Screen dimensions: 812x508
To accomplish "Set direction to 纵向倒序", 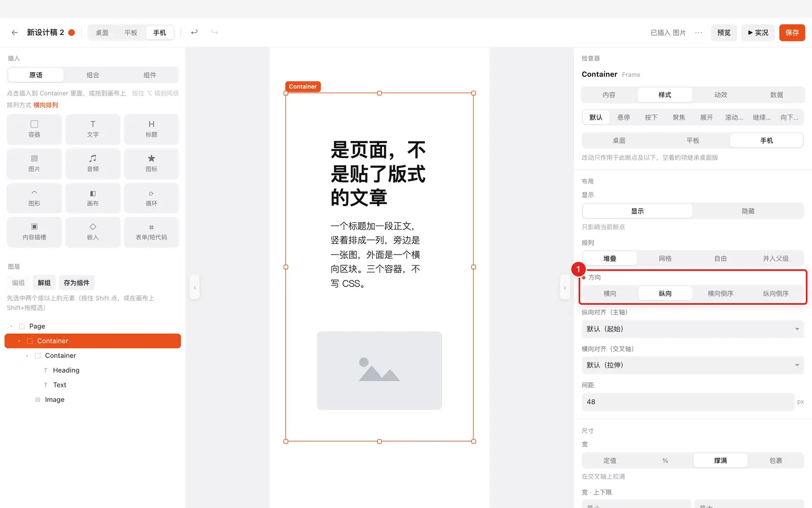I will pyautogui.click(x=775, y=294).
